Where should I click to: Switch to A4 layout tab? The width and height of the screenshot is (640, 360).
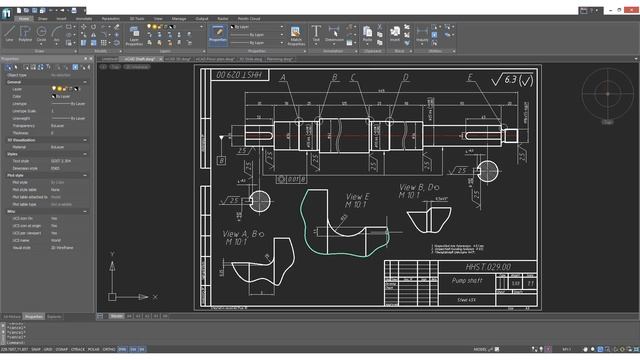pyautogui.click(x=129, y=316)
